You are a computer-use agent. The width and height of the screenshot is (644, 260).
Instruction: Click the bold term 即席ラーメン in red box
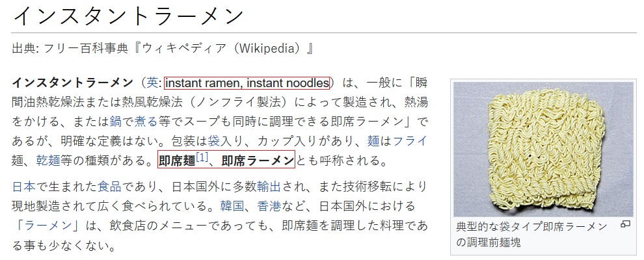pos(258,159)
